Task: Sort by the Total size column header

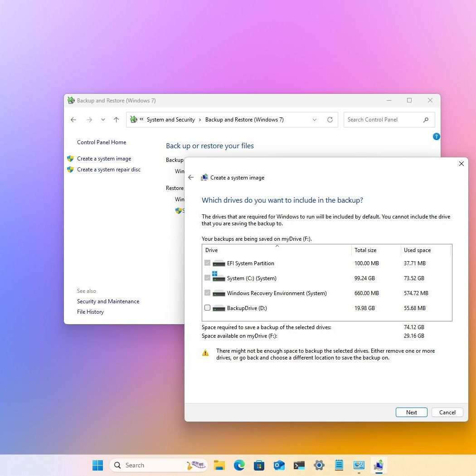Action: tap(376, 250)
